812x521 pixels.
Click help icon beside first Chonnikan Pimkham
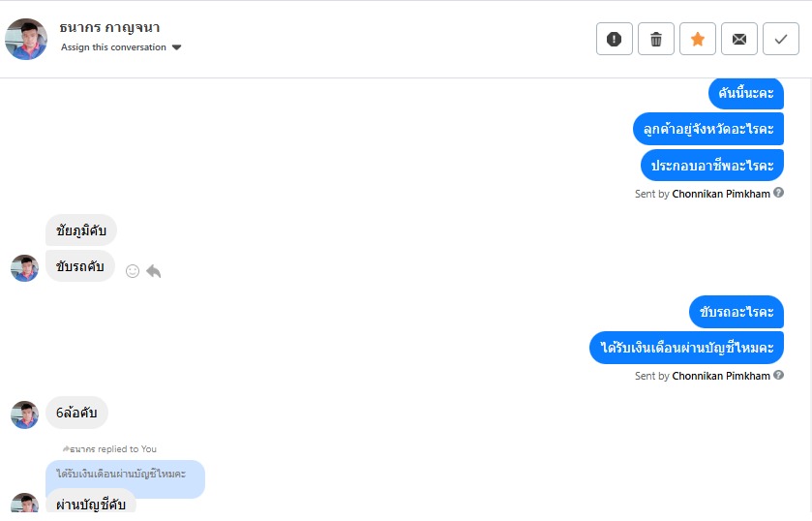click(x=779, y=193)
